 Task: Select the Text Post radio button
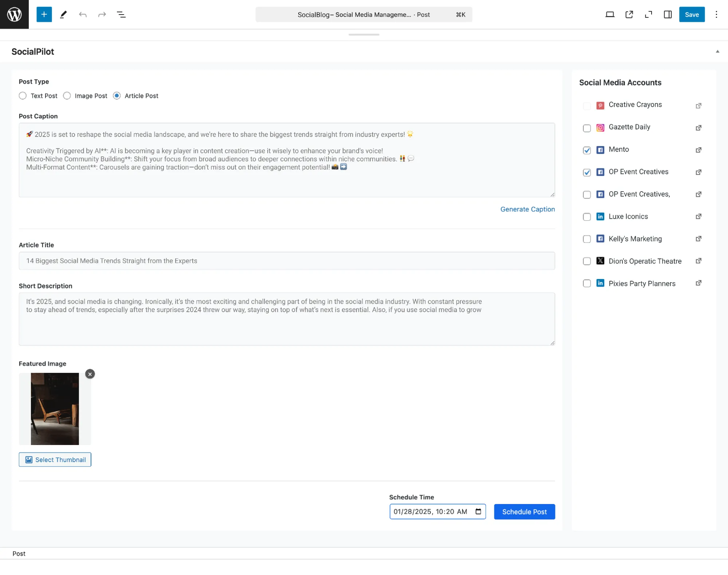pyautogui.click(x=23, y=96)
